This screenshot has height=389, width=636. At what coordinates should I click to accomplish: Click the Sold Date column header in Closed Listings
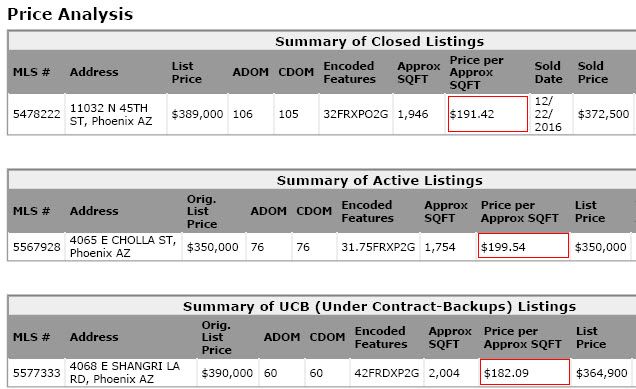coord(548,72)
